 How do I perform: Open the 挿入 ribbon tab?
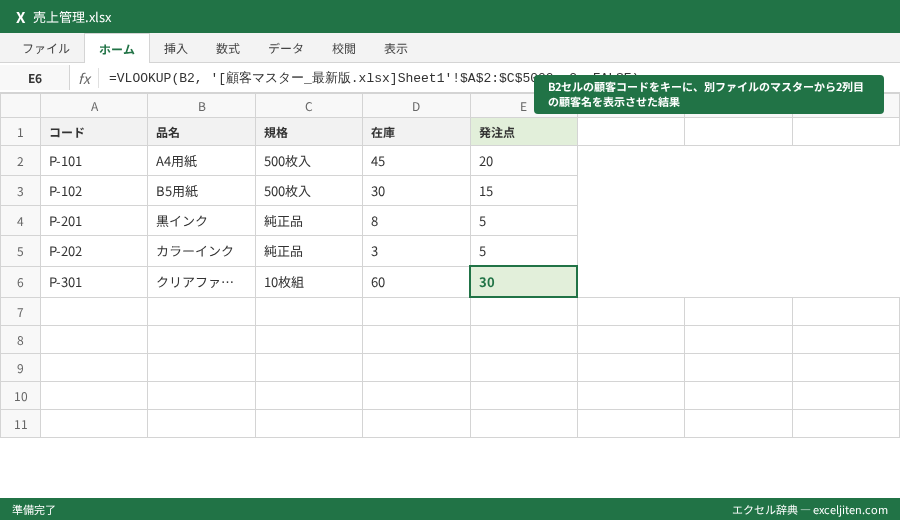tap(176, 49)
